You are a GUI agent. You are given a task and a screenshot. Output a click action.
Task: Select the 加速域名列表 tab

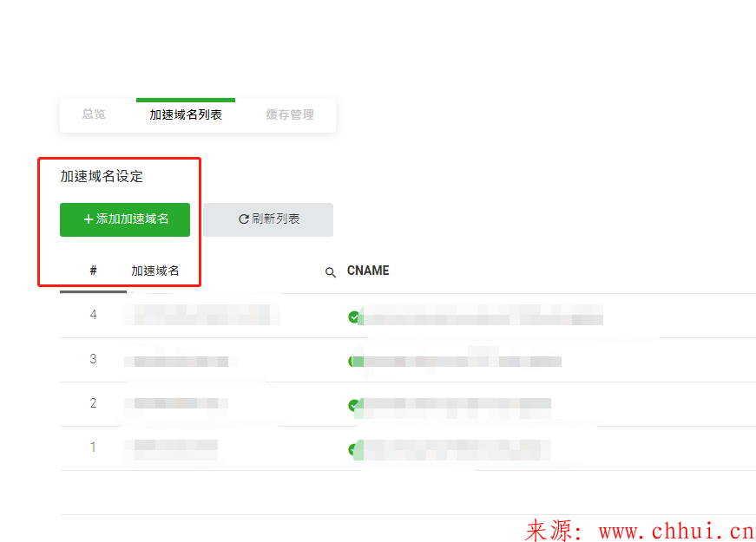pos(186,114)
